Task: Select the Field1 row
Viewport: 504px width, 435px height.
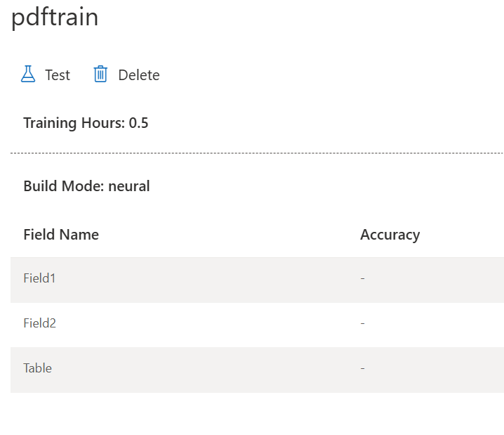Action: (257, 280)
